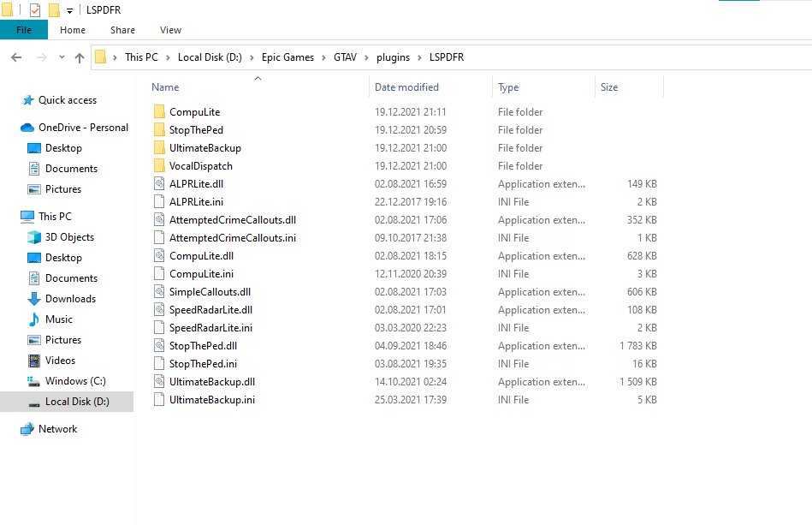Select the UltimateBackup.dll file icon

point(159,381)
